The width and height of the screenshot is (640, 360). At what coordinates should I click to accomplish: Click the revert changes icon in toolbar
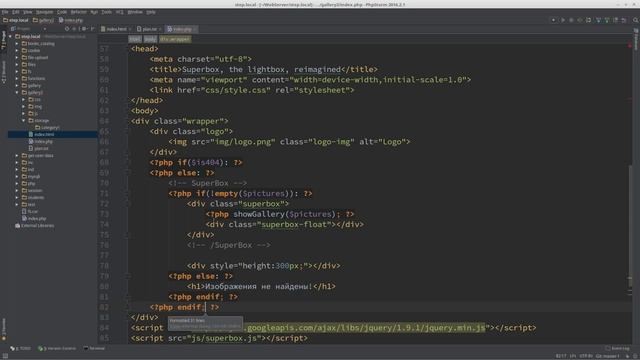coord(624,20)
